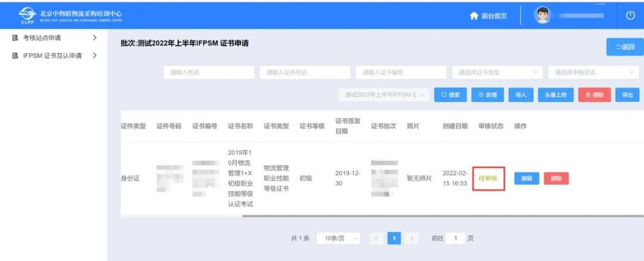Open the 请选择审核状态 dropdown
Viewport: 644px width, 261px height.
[593, 72]
